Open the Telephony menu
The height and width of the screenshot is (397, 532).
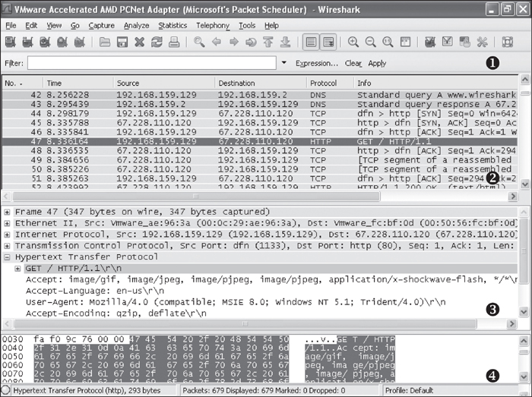[x=213, y=25]
